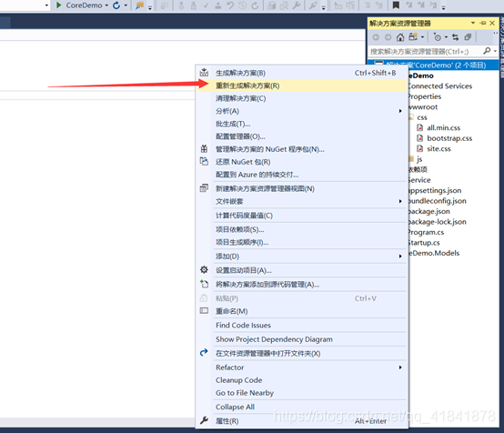
Task: Select Properties node in solution tree
Action: 424,96
